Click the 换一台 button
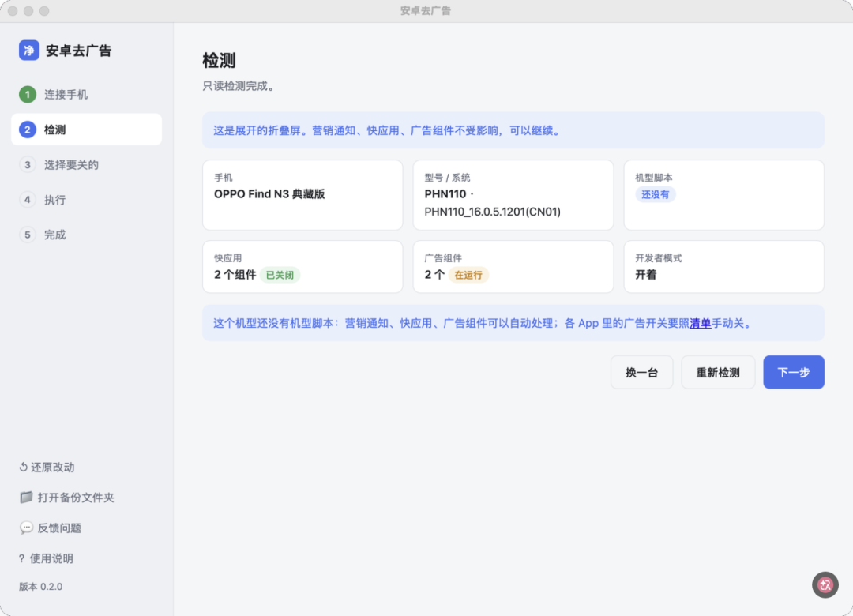Image resolution: width=853 pixels, height=616 pixels. (x=641, y=372)
